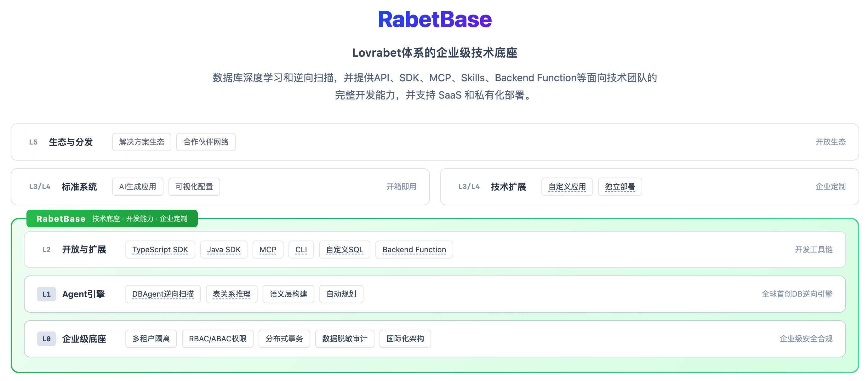Click the 全球首创DB逆向引擎 label
This screenshot has height=381, width=868.
coord(797,294)
